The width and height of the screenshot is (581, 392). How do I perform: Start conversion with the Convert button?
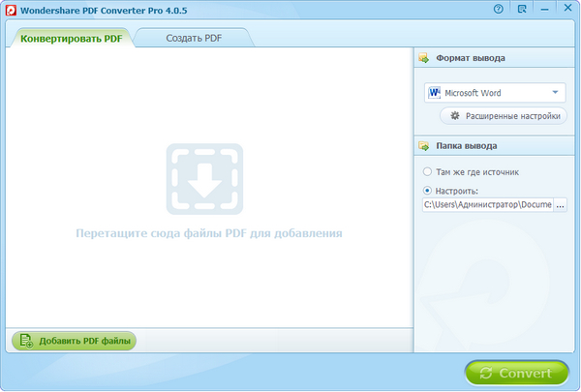tap(516, 373)
